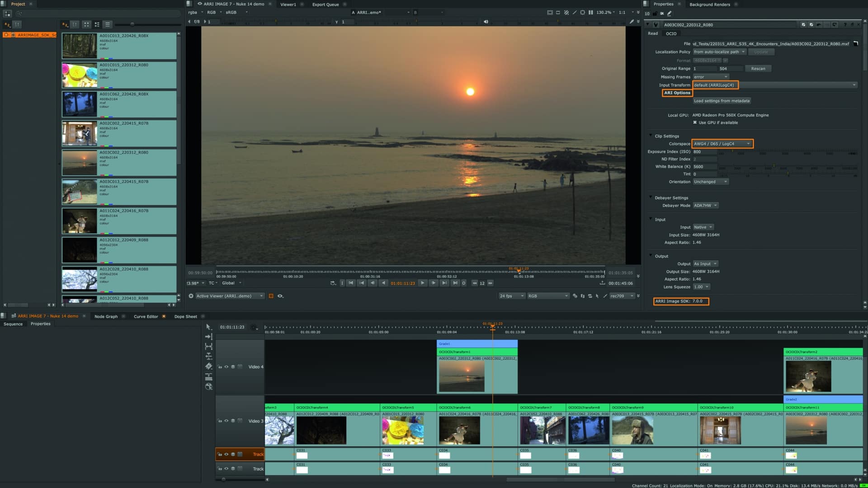Image resolution: width=868 pixels, height=488 pixels.
Task: Click Load settings from metadata
Action: pyautogui.click(x=721, y=101)
